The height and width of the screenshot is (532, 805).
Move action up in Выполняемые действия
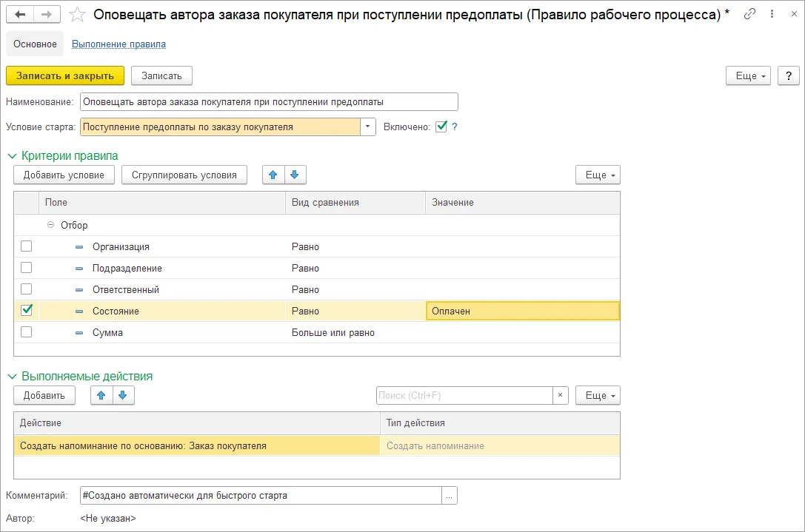pyautogui.click(x=101, y=396)
